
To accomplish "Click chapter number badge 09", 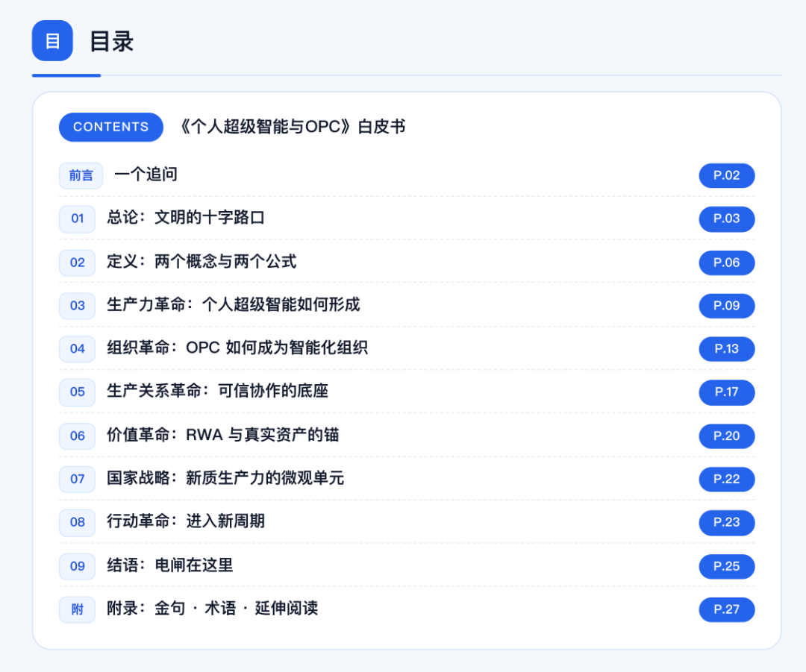I will click(77, 567).
